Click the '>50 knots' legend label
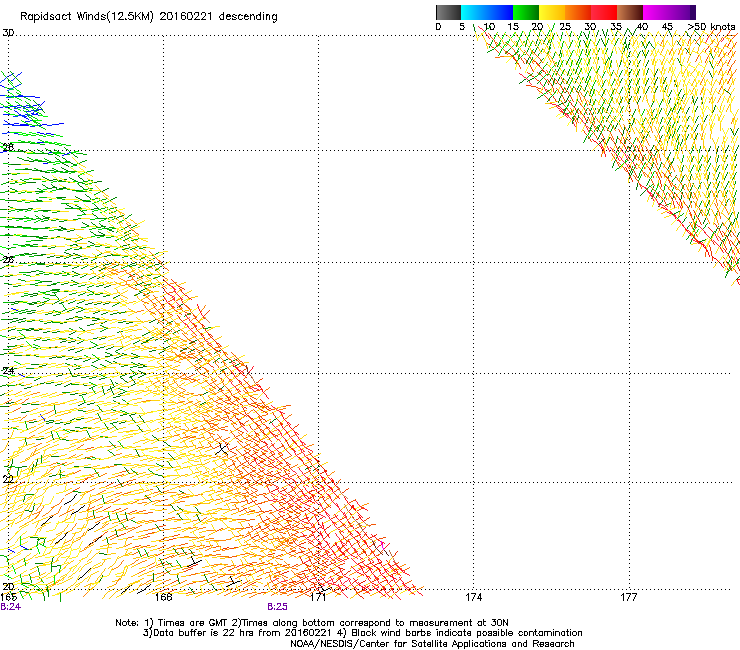 [x=711, y=27]
